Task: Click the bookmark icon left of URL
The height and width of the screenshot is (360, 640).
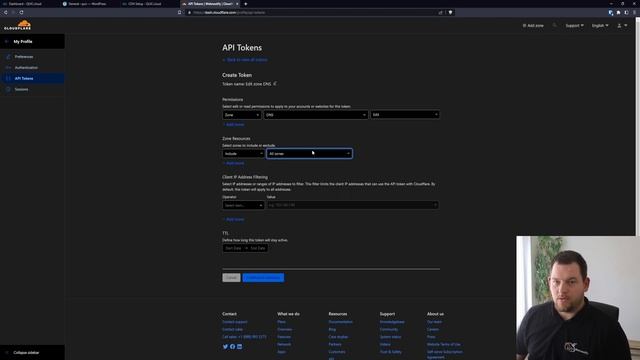Action: click(179, 12)
